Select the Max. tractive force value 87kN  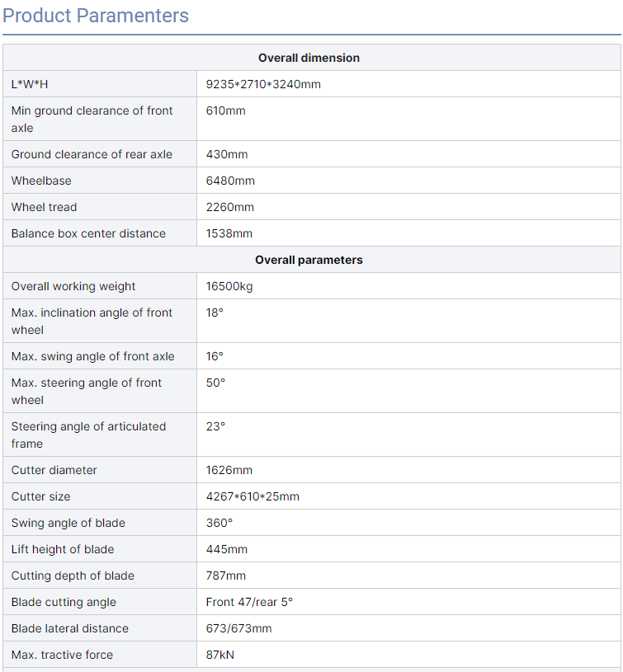click(x=220, y=655)
